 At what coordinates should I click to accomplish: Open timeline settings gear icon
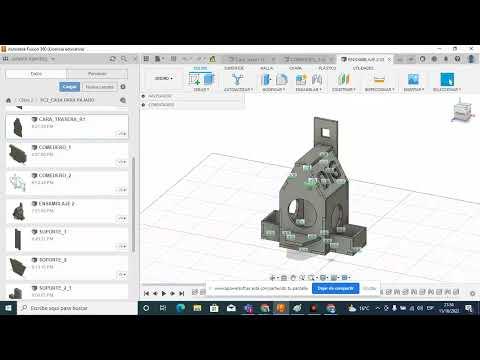click(472, 293)
